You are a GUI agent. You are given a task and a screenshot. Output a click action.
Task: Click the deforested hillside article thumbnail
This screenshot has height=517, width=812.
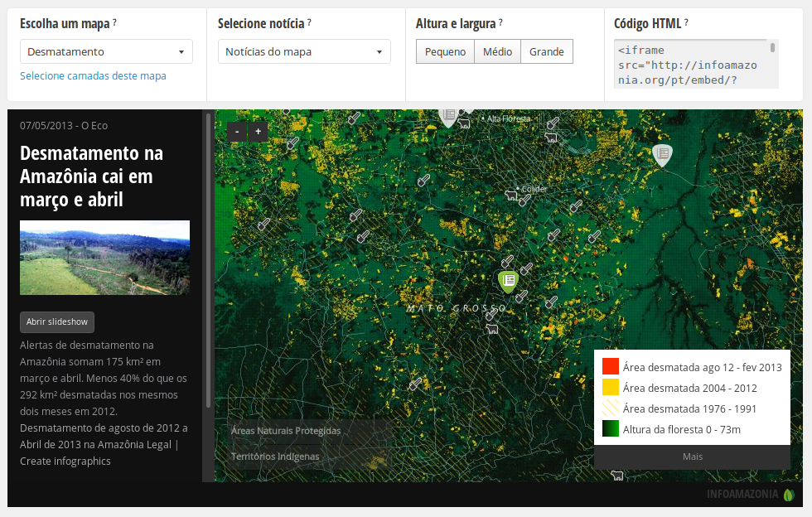(104, 258)
